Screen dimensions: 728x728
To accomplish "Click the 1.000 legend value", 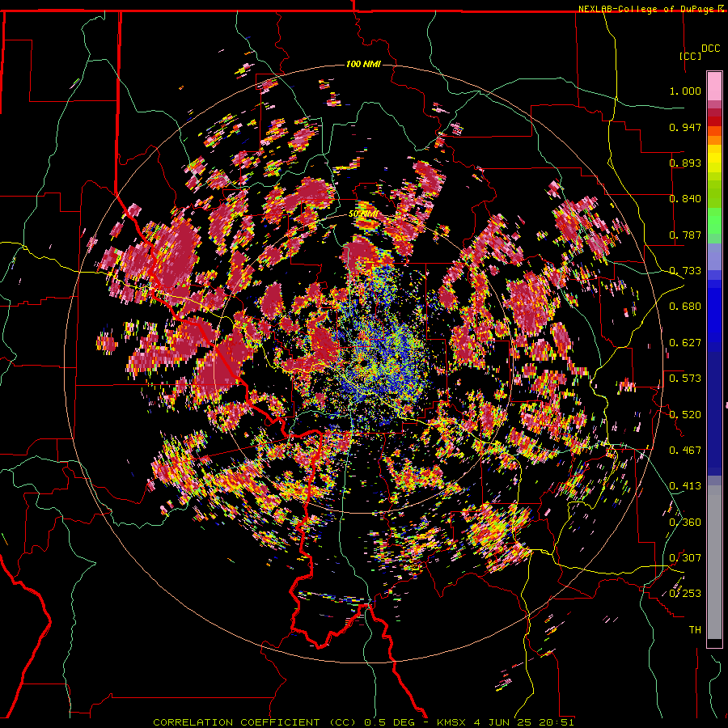I will tap(685, 91).
